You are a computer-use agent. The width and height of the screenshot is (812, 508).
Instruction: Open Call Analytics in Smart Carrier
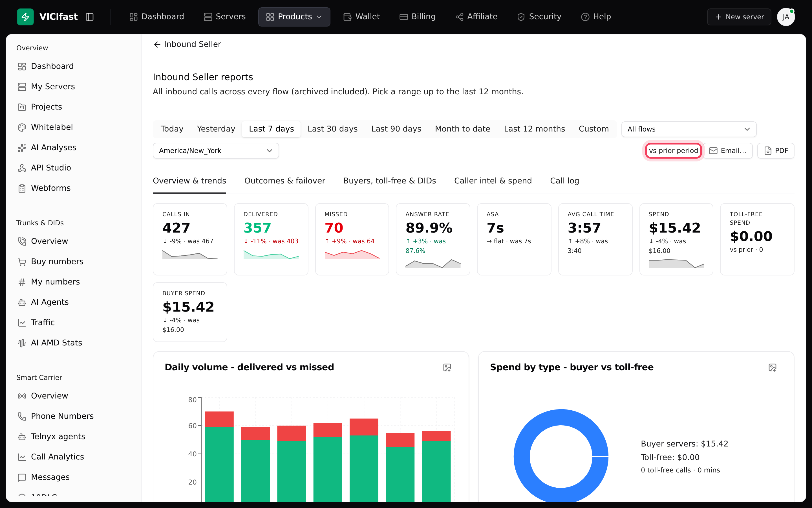tap(51, 457)
